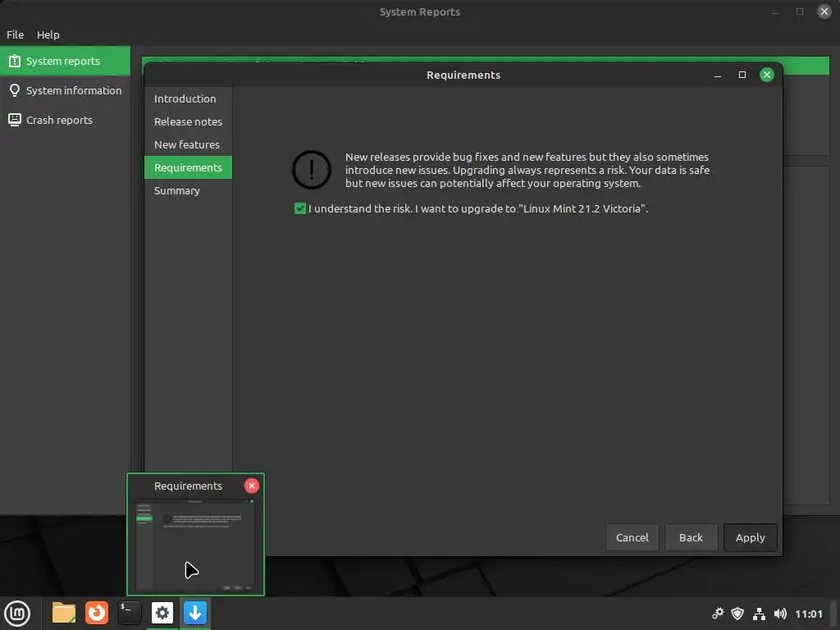Go to the Introduction step
This screenshot has width=840, height=630.
188,98
